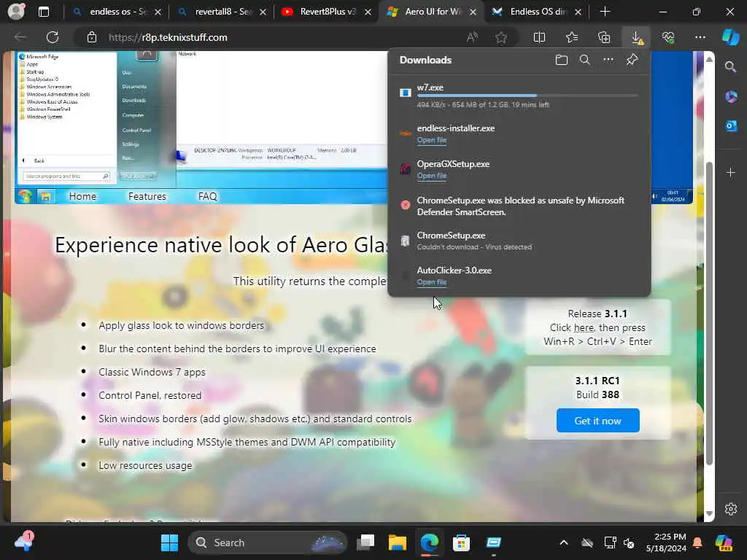Show hidden system tray icons
Image resolution: width=747 pixels, height=560 pixels.
[564, 542]
